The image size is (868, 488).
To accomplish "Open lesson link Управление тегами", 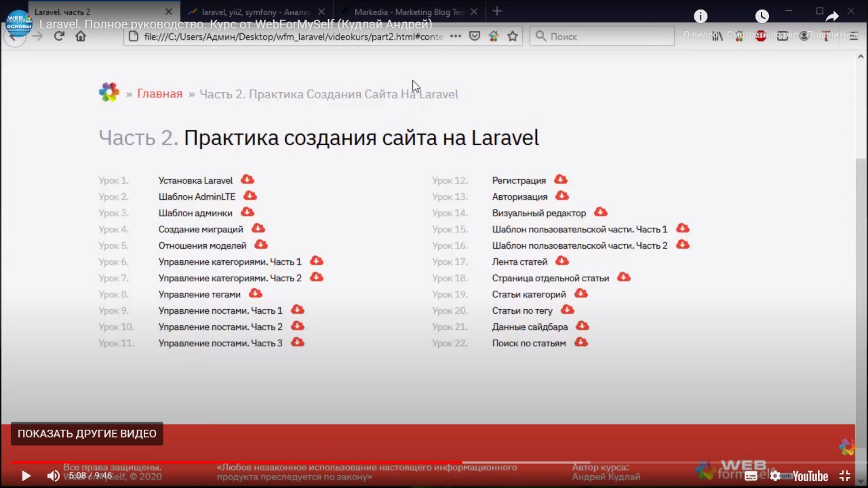I will (x=199, y=294).
